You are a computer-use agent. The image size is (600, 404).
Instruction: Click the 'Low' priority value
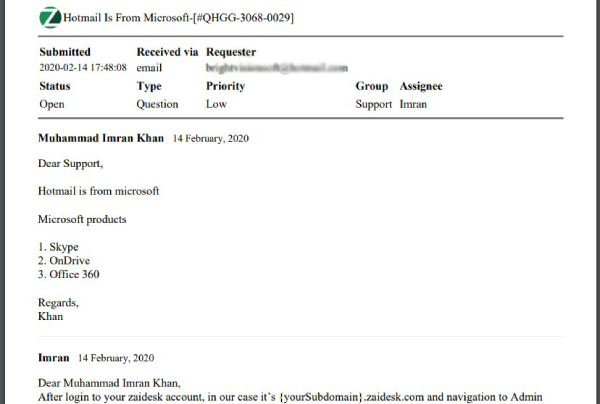(x=216, y=104)
